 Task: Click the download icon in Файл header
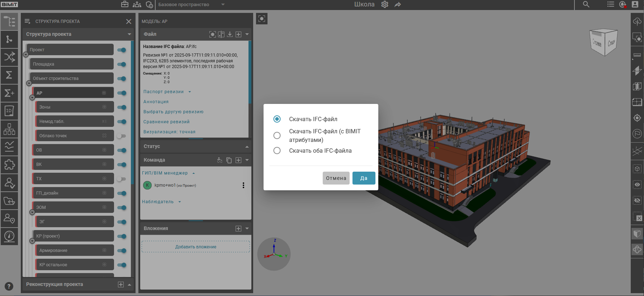[230, 34]
